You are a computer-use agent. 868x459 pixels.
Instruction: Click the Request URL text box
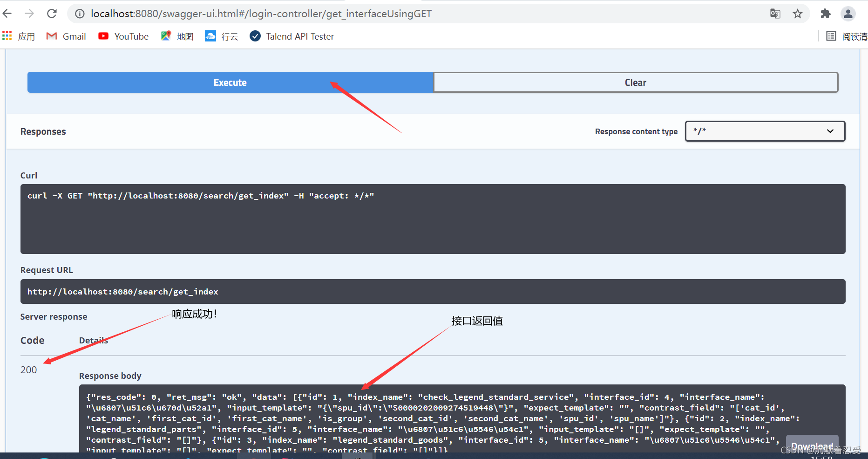point(433,292)
